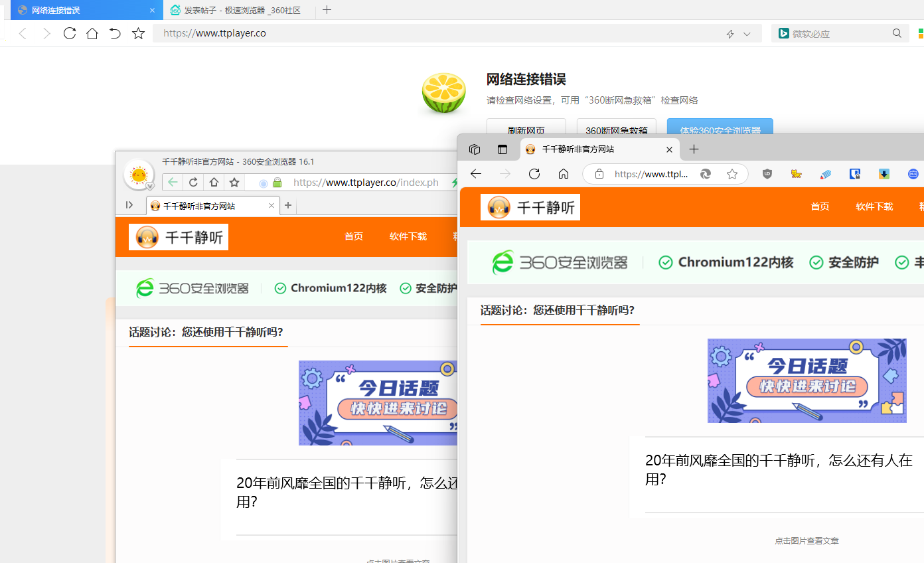Toggle the side panel arrow beside 360 tabs
Screen dimensions: 924x563
coord(129,205)
